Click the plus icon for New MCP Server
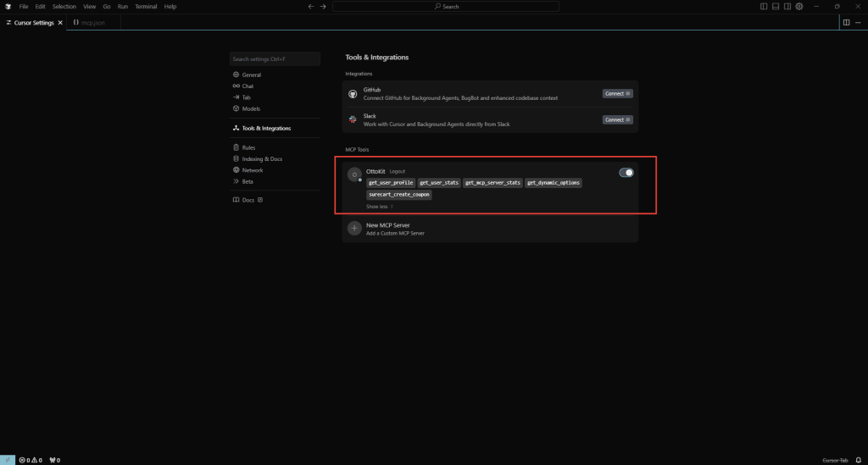The image size is (868, 465). point(354,229)
